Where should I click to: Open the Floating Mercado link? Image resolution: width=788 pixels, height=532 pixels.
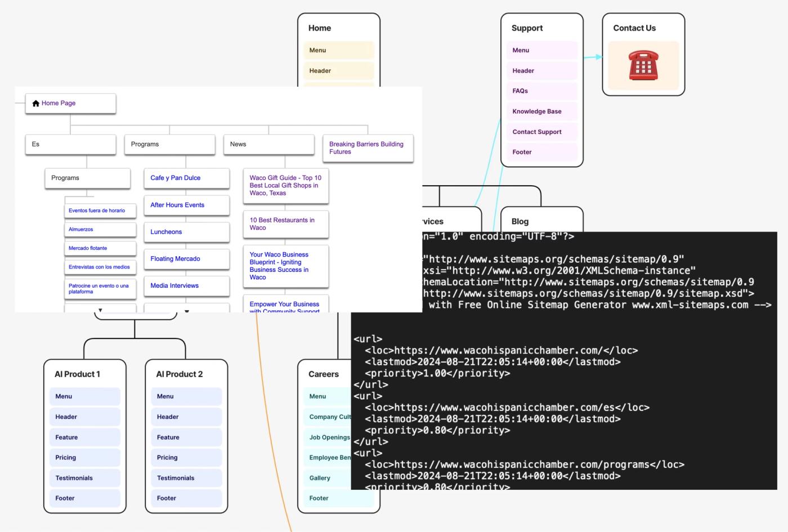pyautogui.click(x=186, y=260)
